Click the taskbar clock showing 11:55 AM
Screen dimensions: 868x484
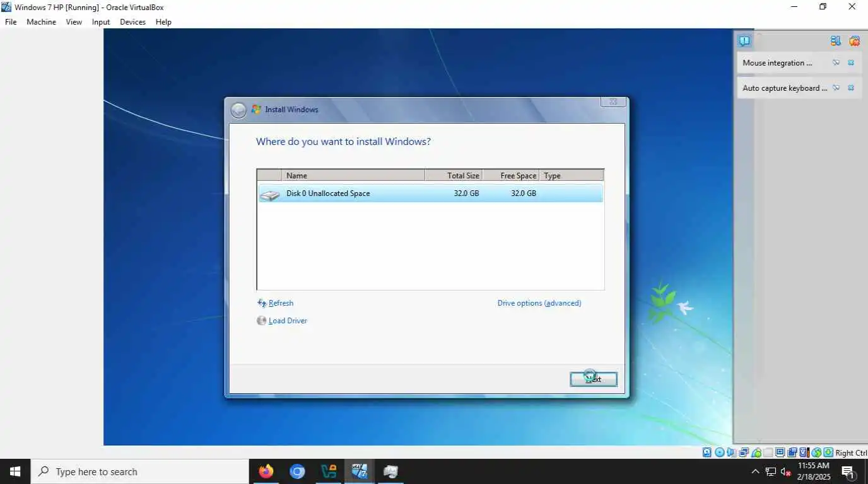tap(814, 471)
